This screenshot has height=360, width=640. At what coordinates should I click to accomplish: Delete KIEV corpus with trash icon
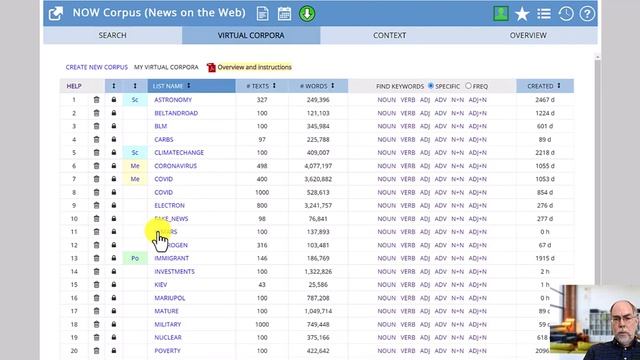click(x=96, y=284)
